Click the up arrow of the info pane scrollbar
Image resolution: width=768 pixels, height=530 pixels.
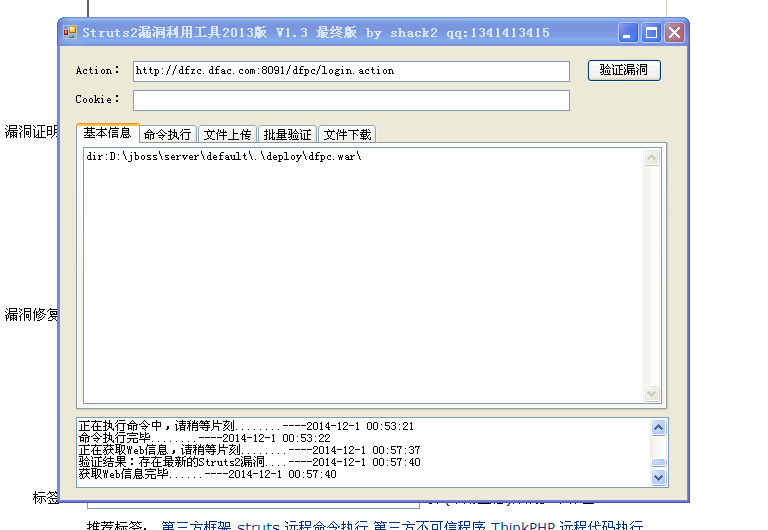651,158
